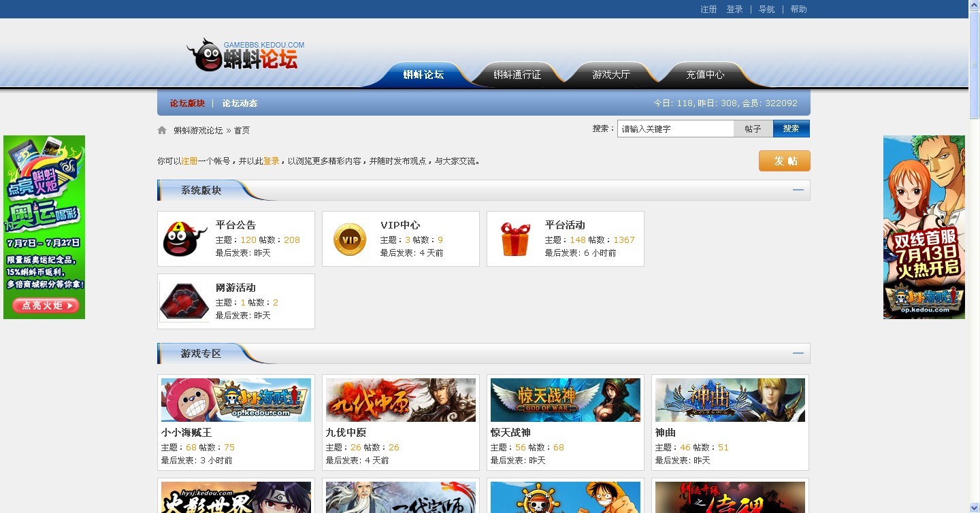This screenshot has height=513, width=980.
Task: Open the 惊天战神 game banner
Action: pyautogui.click(x=566, y=400)
